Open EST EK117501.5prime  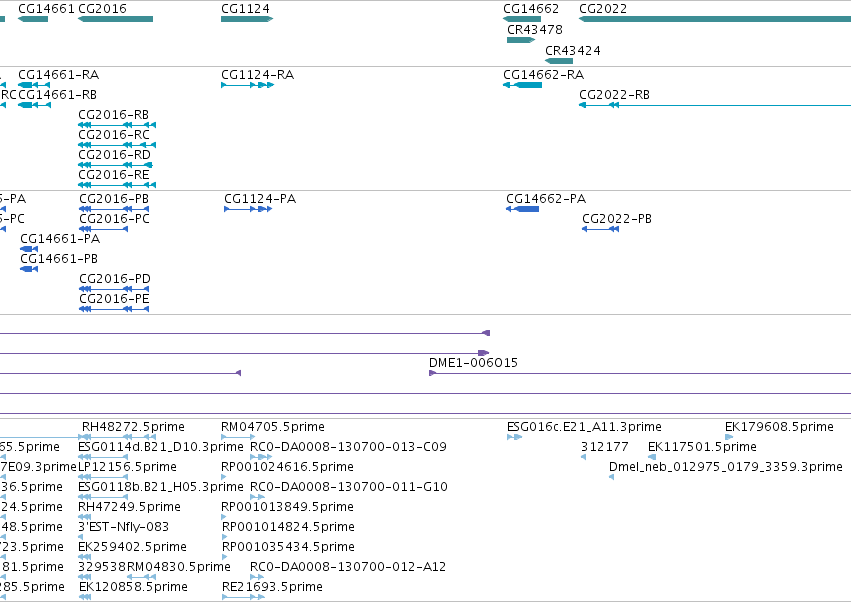(x=702, y=447)
